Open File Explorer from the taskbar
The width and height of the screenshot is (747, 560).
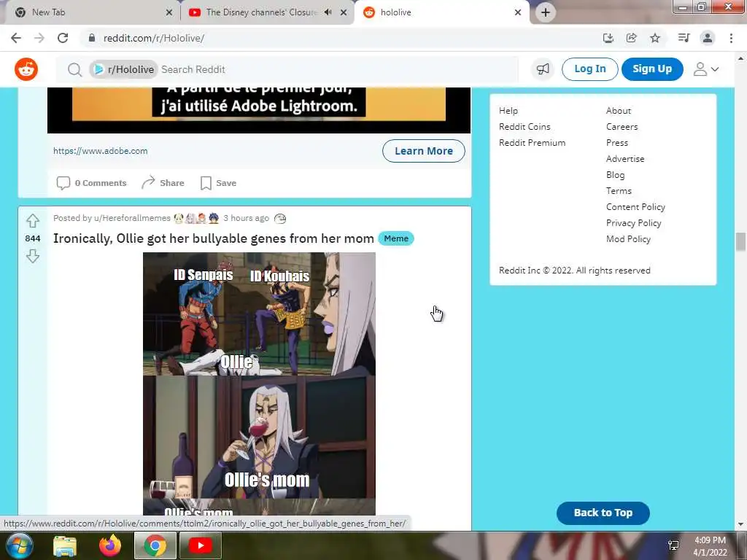(64, 545)
